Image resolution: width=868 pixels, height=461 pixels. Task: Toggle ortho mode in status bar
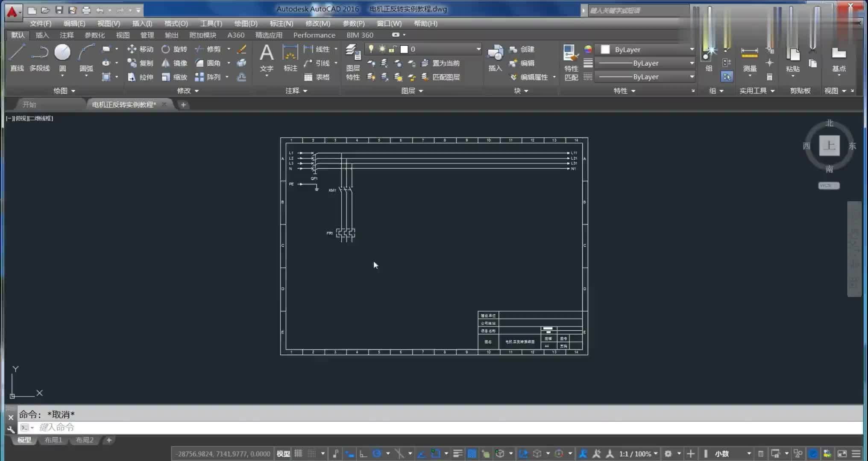click(363, 453)
